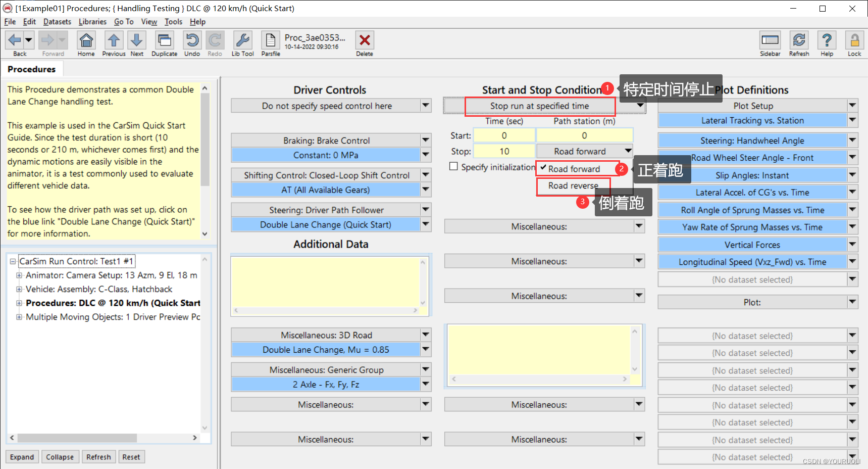The height and width of the screenshot is (469, 868).
Task: Open Shifting Control dropdown arrow
Action: [426, 175]
